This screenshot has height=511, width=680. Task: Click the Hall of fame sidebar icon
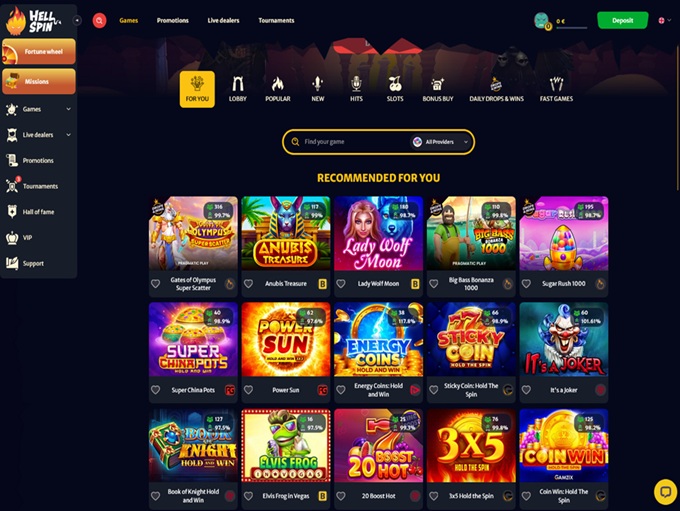pos(12,212)
